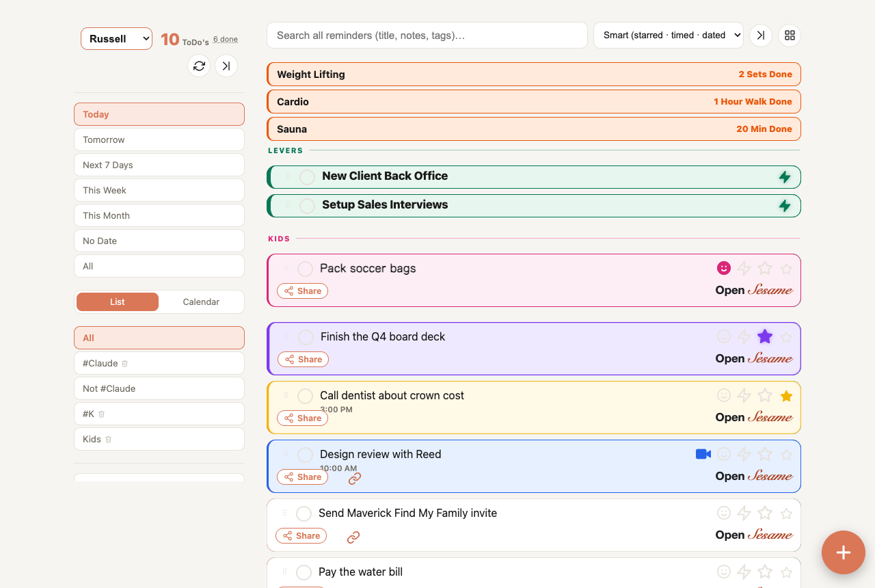Click the purple star on Finish the Q4 board deck
Image resolution: width=875 pixels, height=588 pixels.
(765, 336)
